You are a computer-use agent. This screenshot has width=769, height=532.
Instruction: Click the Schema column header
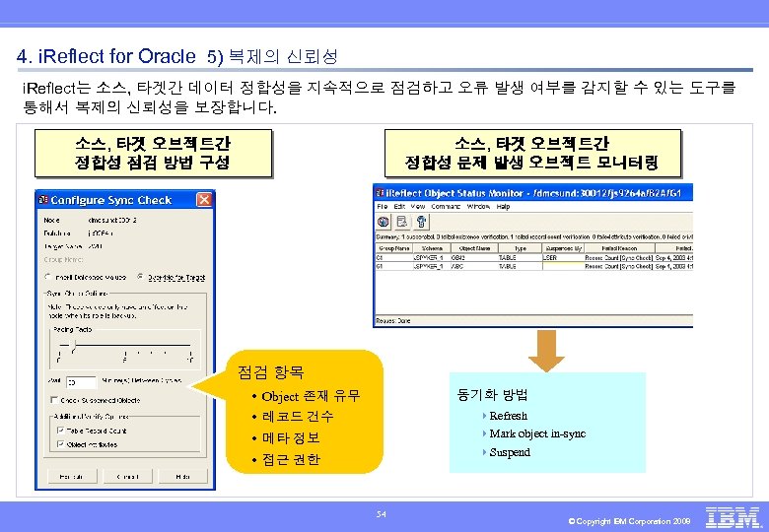click(x=432, y=248)
